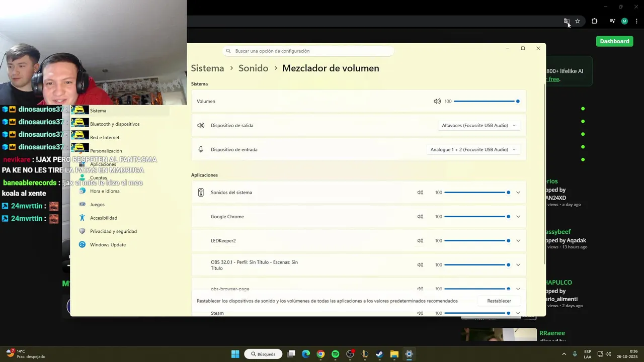Click the microphone tray icon
The image size is (644, 362).
pos(575,354)
